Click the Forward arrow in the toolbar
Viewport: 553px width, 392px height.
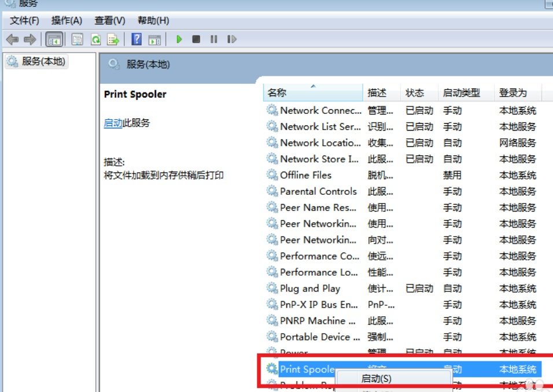30,39
